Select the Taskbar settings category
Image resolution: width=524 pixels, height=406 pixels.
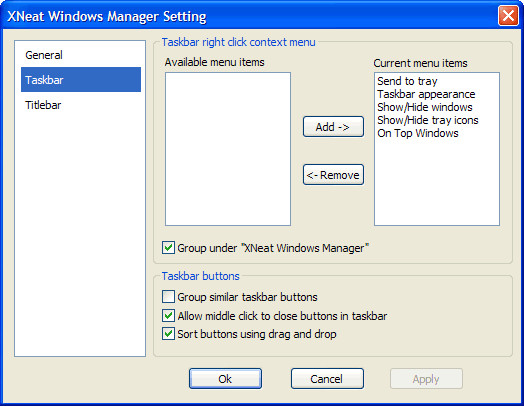[x=81, y=80]
